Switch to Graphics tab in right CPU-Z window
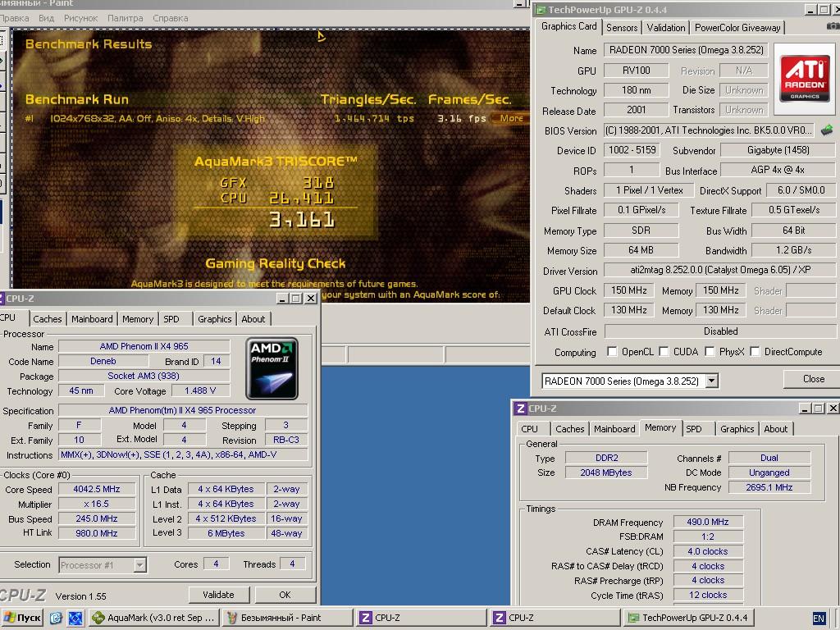Viewport: 840px width, 630px height. coord(737,428)
